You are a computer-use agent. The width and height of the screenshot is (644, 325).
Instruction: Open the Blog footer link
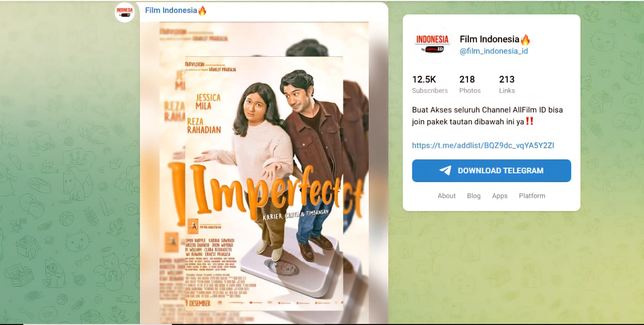[474, 196]
